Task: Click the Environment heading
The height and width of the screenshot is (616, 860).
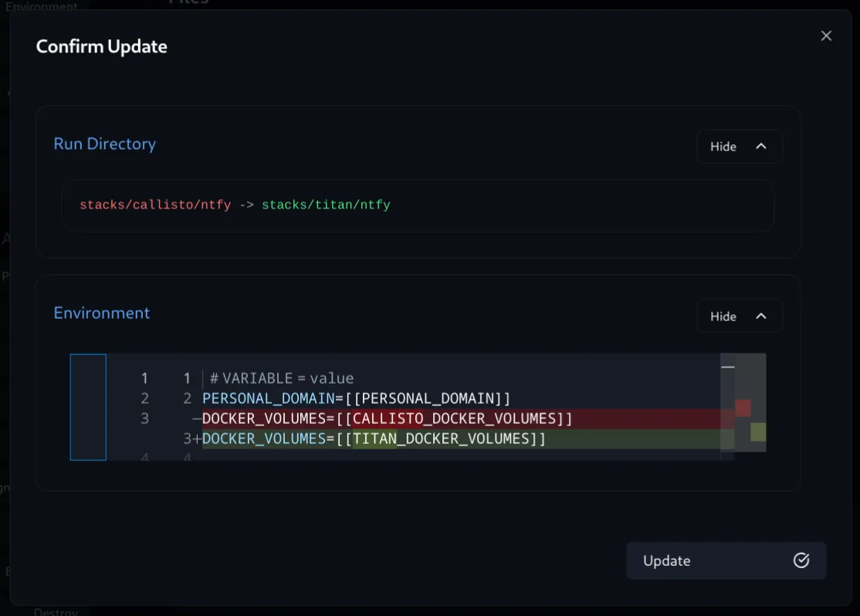Action: pos(101,313)
